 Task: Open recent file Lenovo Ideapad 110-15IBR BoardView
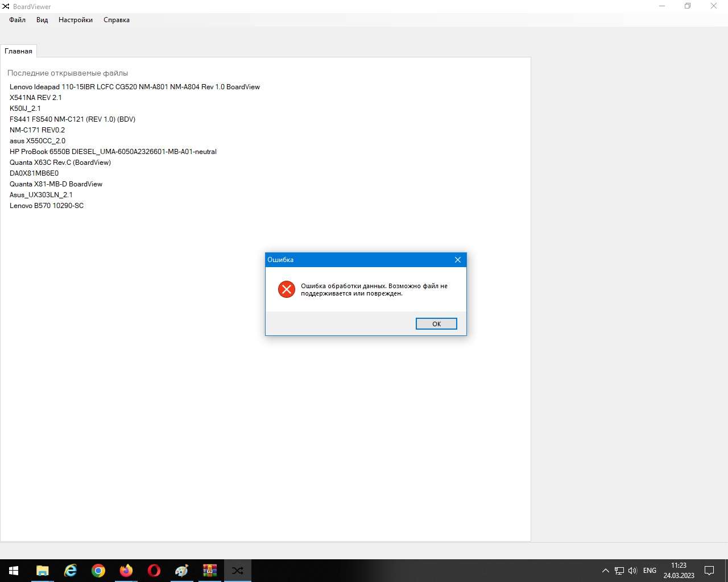coord(135,87)
